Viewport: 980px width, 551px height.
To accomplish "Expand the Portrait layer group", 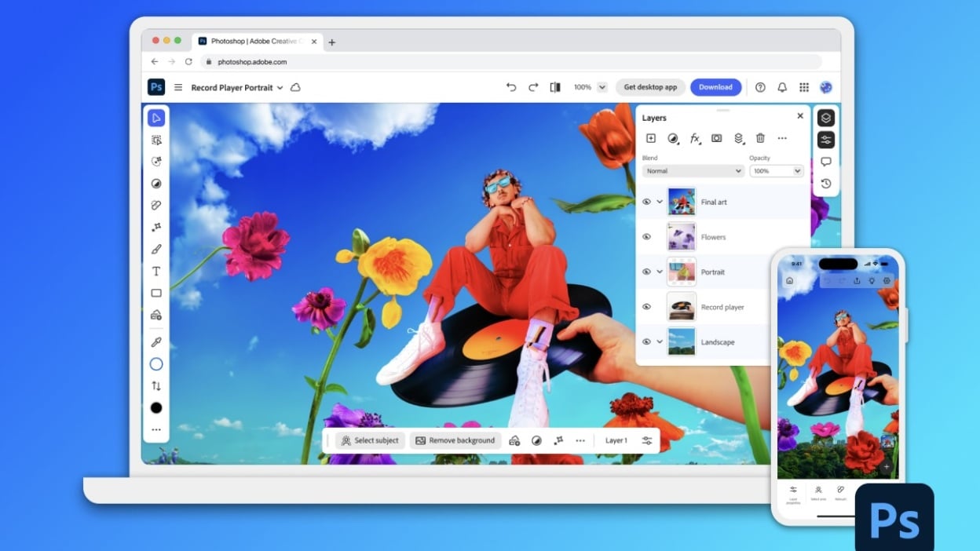I will pyautogui.click(x=660, y=272).
